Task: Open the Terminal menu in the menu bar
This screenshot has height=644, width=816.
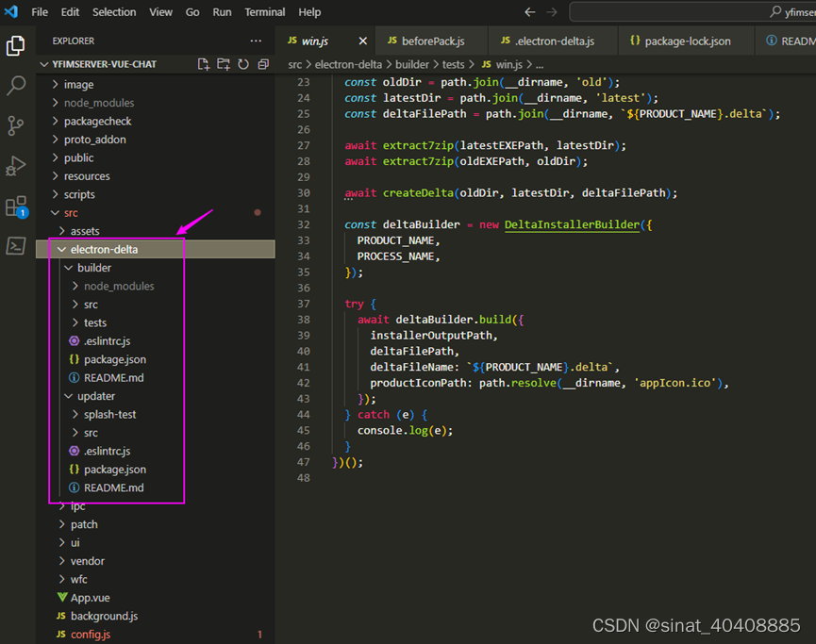Action: (264, 11)
